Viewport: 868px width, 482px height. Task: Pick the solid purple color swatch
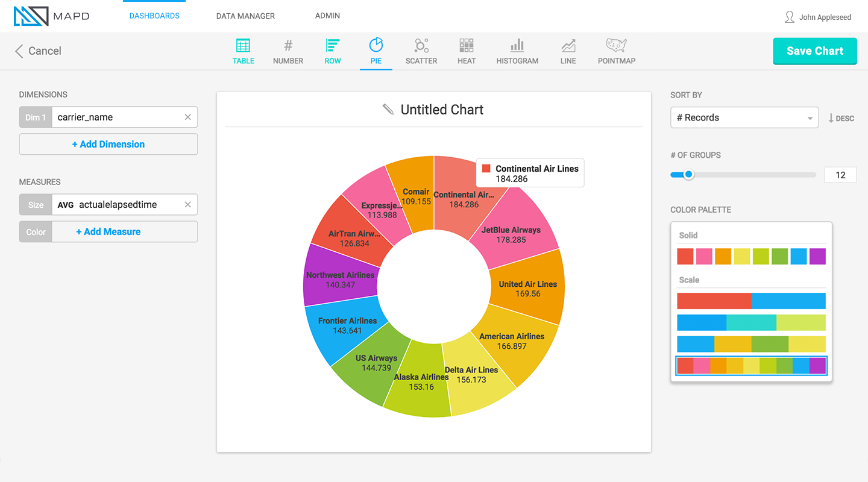click(x=817, y=256)
